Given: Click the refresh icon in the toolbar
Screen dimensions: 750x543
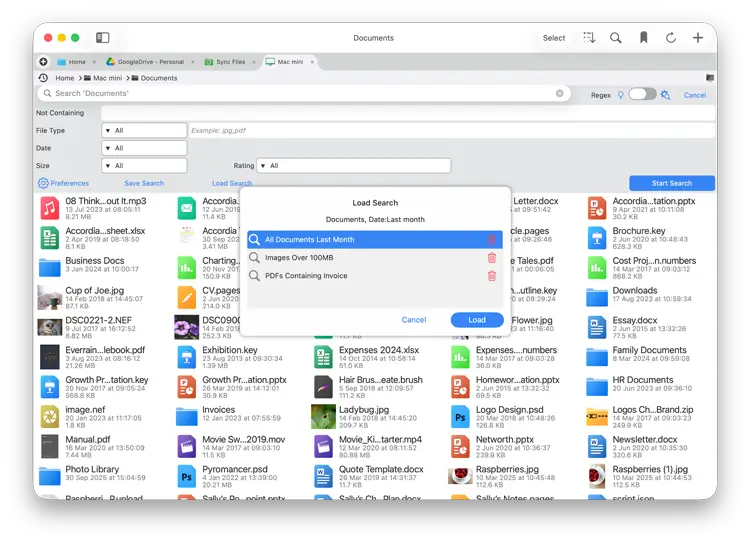Looking at the screenshot, I should tap(670, 38).
